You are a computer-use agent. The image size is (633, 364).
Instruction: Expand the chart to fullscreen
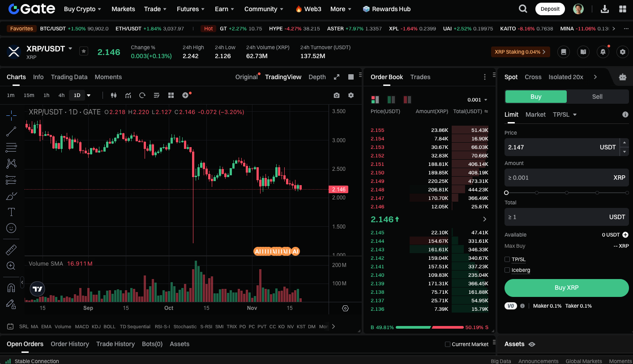click(x=337, y=77)
